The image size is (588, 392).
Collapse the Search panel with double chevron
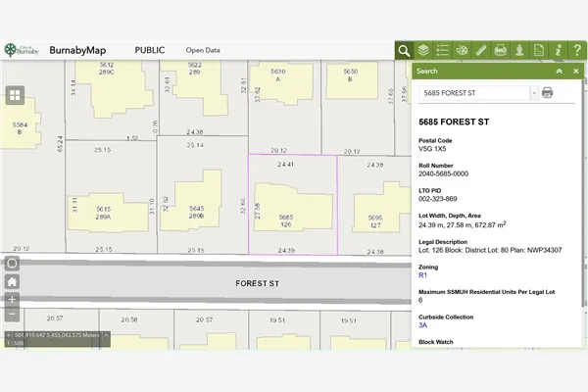559,72
